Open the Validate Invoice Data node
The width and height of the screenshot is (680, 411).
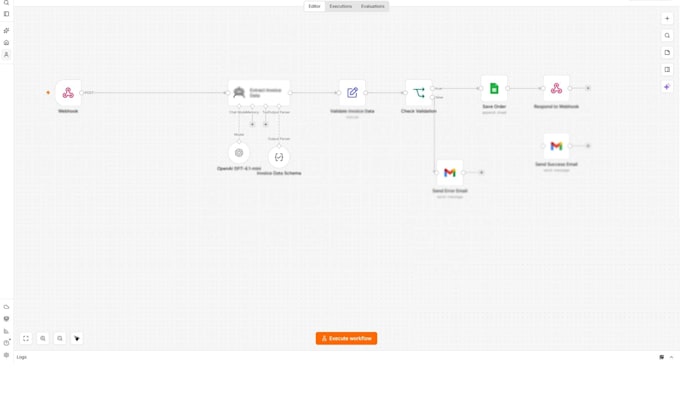point(352,93)
